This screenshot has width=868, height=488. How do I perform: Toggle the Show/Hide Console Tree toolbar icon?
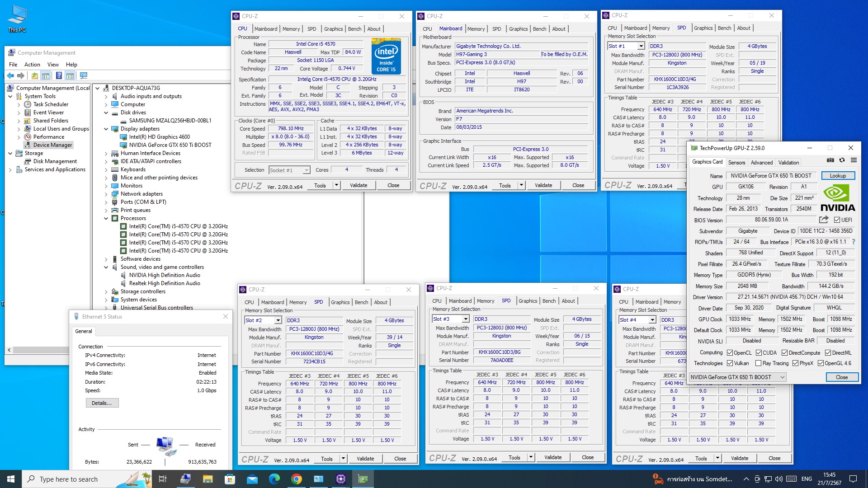45,75
